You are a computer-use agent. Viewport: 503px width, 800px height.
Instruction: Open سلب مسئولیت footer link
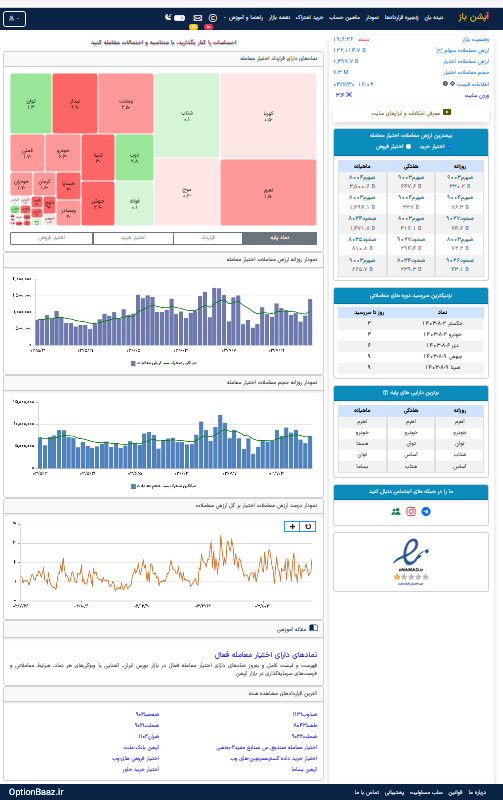[x=426, y=792]
